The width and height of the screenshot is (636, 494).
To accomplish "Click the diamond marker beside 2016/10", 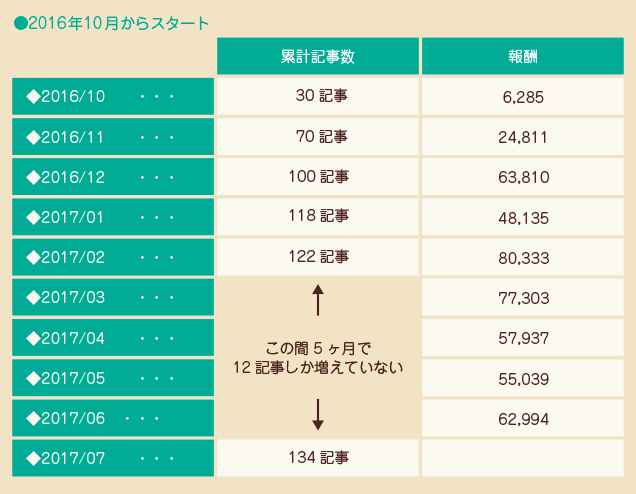I will pyautogui.click(x=32, y=97).
